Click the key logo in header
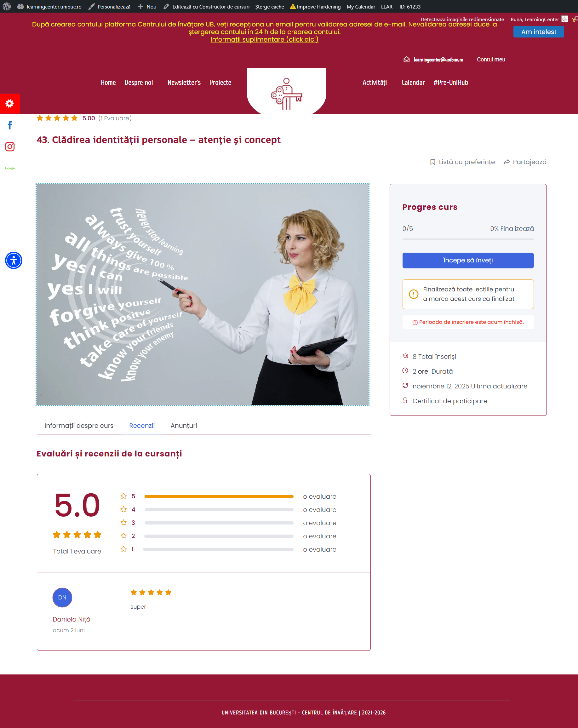 click(x=286, y=94)
